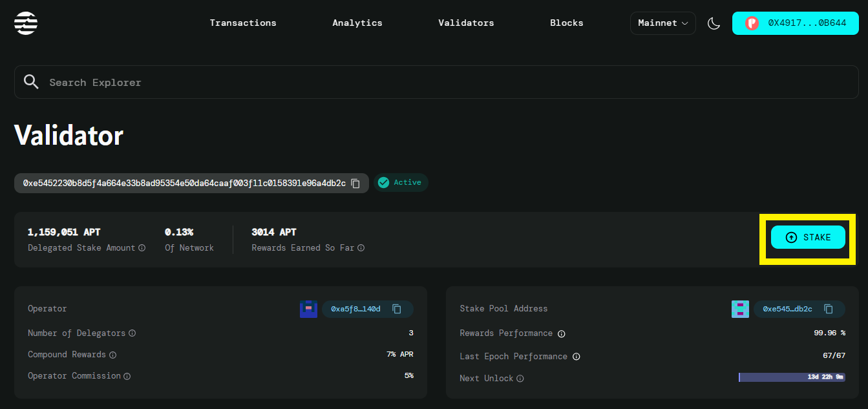Viewport: 868px width, 409px height.
Task: Click the 1,159,051 APT value
Action: (64, 232)
